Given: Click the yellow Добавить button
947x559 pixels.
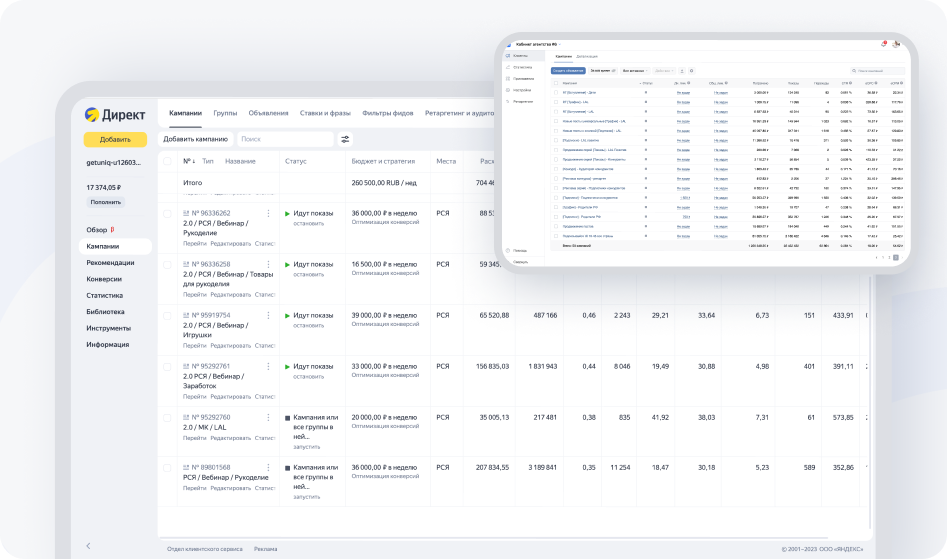Looking at the screenshot, I should tap(115, 139).
